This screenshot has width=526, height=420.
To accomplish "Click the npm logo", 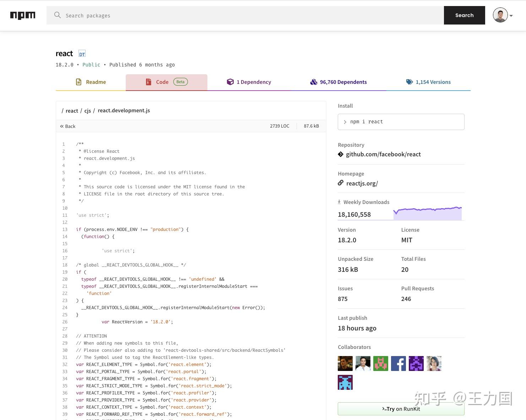I will tap(23, 15).
